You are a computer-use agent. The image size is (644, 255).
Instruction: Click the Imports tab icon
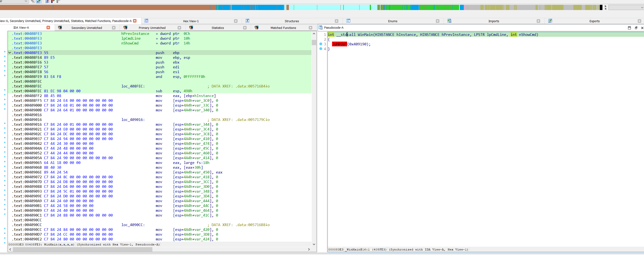[x=449, y=21]
